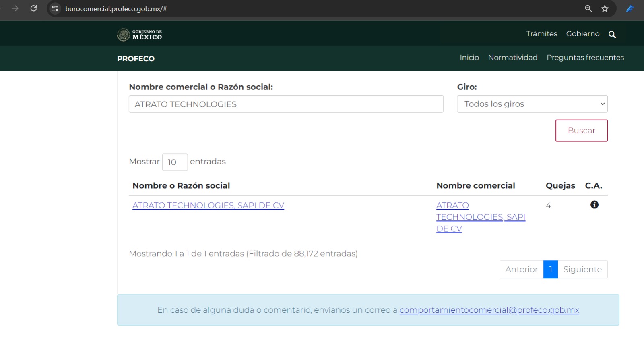The width and height of the screenshot is (644, 351).
Task: Click the Siguiente pagination button
Action: (x=582, y=269)
